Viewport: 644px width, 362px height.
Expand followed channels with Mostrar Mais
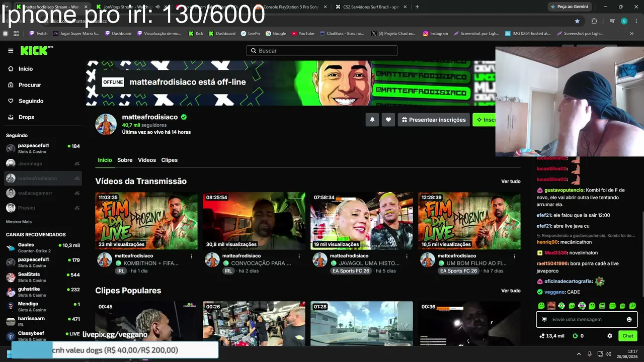19,222
